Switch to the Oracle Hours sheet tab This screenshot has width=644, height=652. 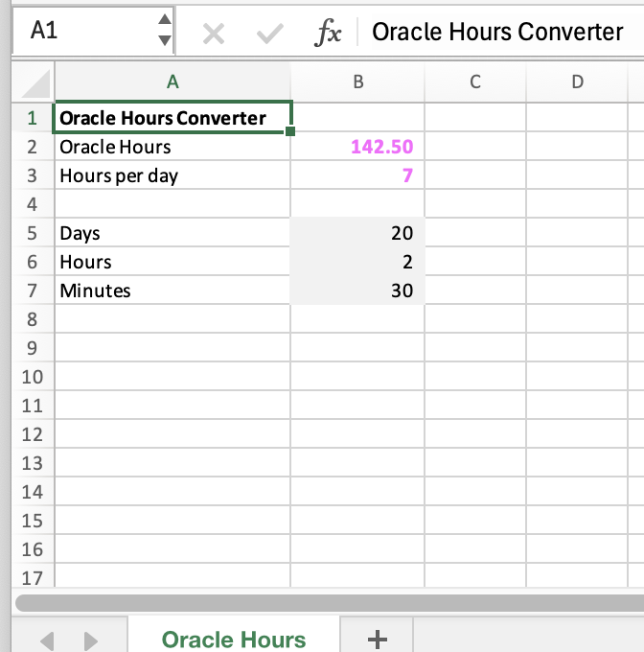(233, 639)
